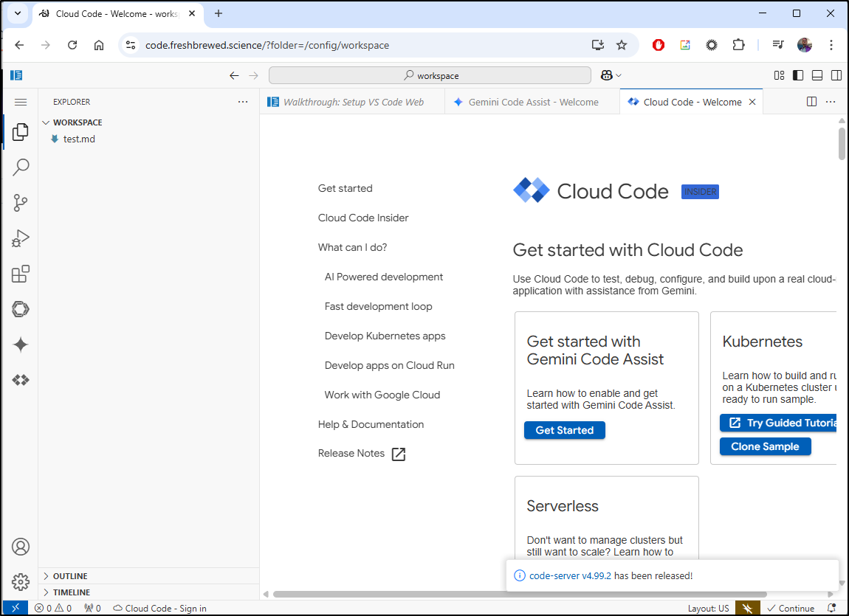The height and width of the screenshot is (616, 849).
Task: Click Cloud Code - Sign in on status bar
Action: (x=159, y=609)
